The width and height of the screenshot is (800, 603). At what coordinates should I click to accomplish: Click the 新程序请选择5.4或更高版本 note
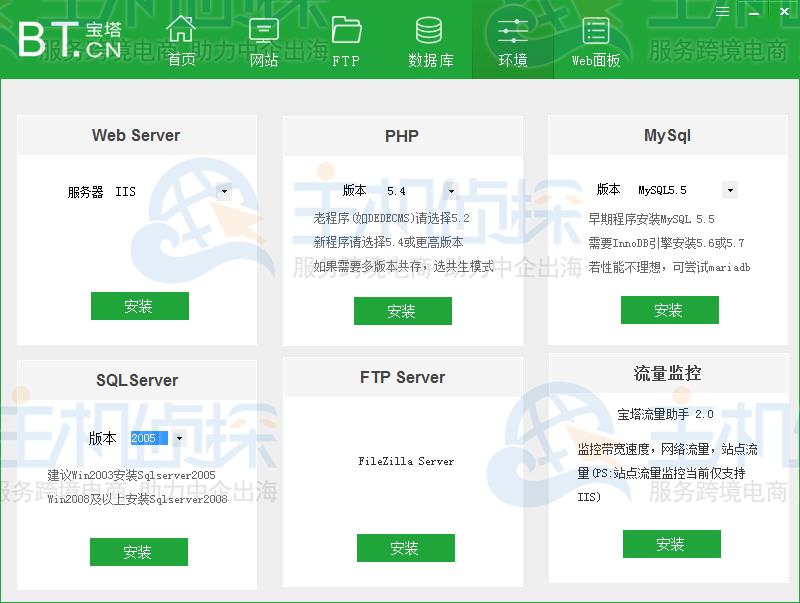[x=388, y=242]
